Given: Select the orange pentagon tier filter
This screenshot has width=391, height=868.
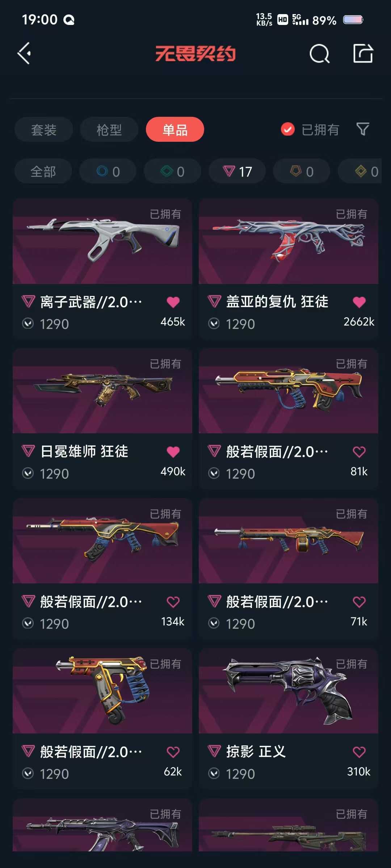Looking at the screenshot, I should pyautogui.click(x=302, y=171).
